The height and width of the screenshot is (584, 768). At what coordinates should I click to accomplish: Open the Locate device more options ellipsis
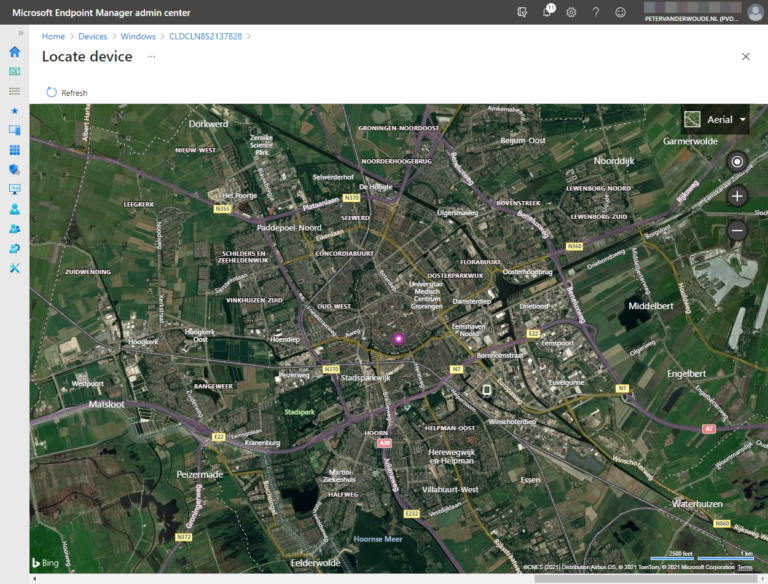152,57
